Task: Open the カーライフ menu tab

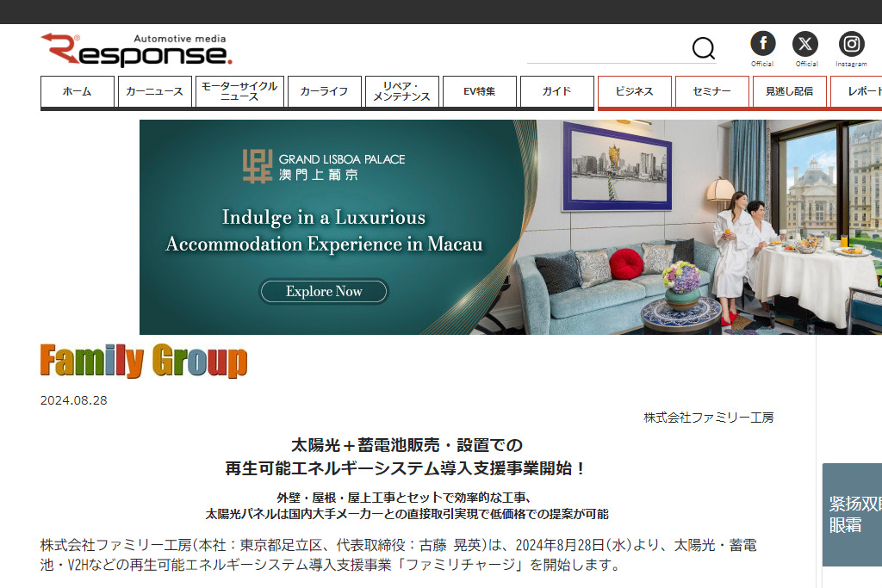Action: tap(325, 91)
